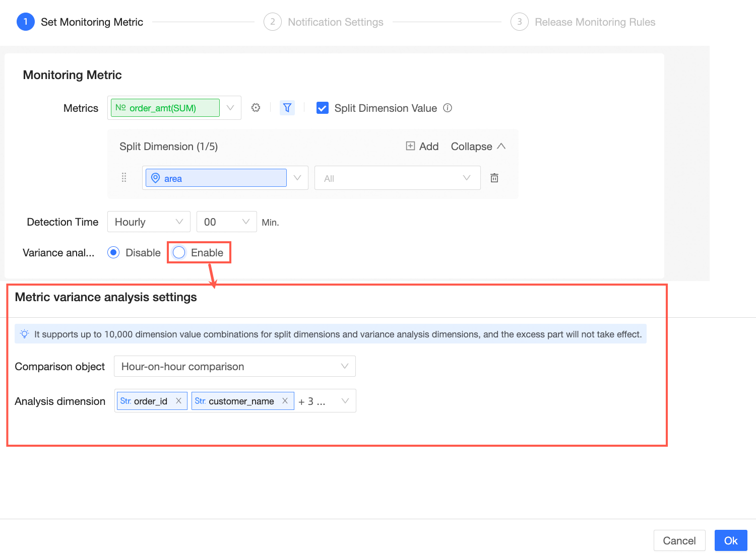Click the Comparison object label
The width and height of the screenshot is (756, 556).
[x=60, y=366]
